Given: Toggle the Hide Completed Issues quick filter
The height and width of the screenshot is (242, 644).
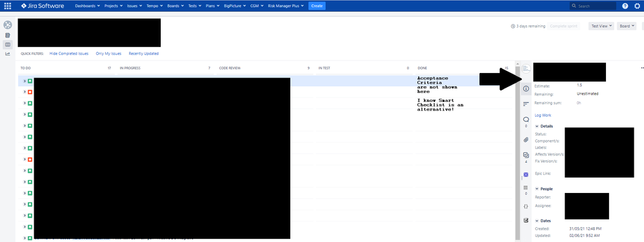Looking at the screenshot, I should click(69, 54).
